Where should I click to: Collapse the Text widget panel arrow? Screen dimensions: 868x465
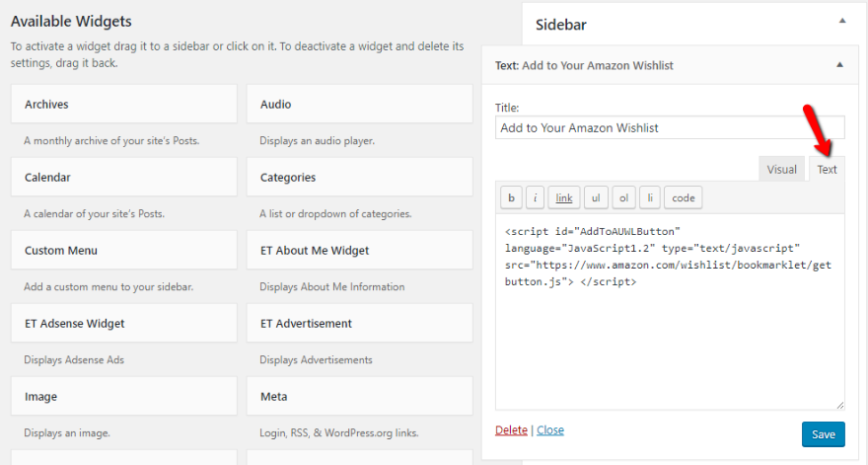pyautogui.click(x=839, y=65)
